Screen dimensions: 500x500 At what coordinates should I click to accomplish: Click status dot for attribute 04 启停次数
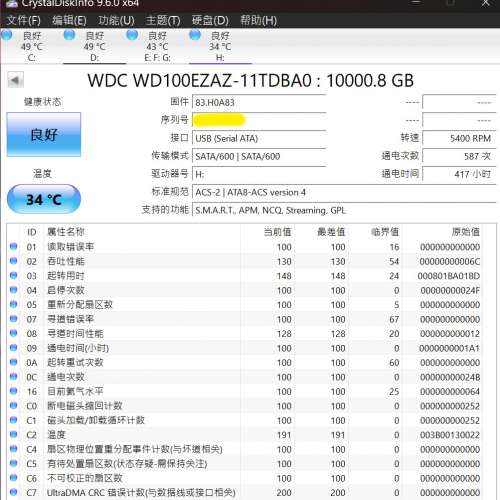[x=13, y=290]
